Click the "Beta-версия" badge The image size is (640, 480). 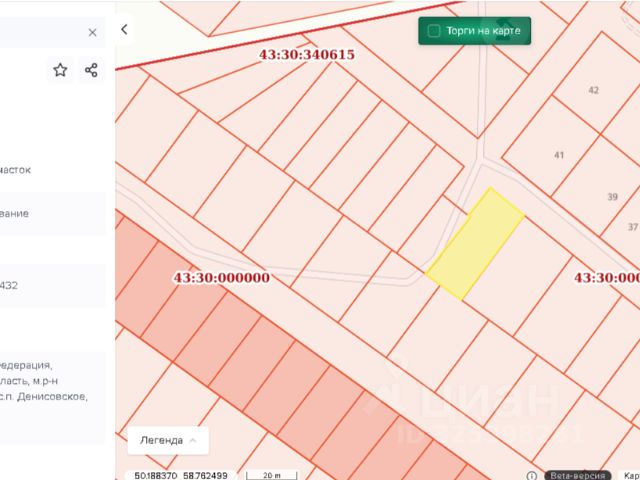[x=578, y=476]
